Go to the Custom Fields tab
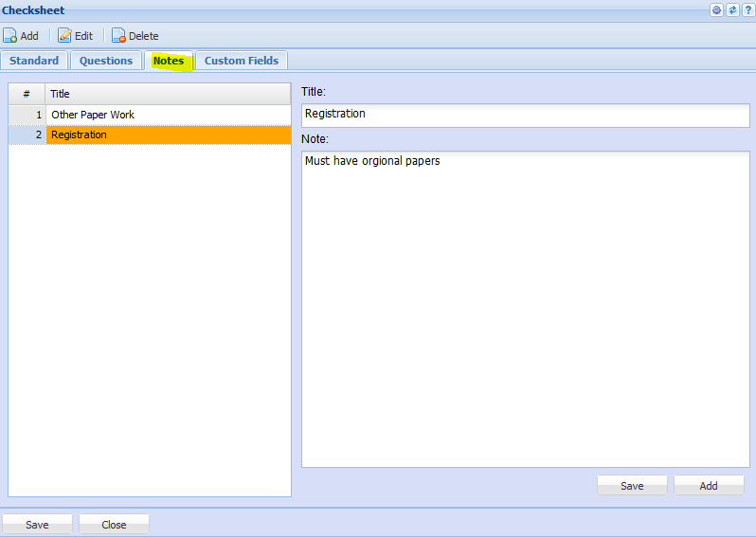This screenshot has width=756, height=538. point(242,61)
